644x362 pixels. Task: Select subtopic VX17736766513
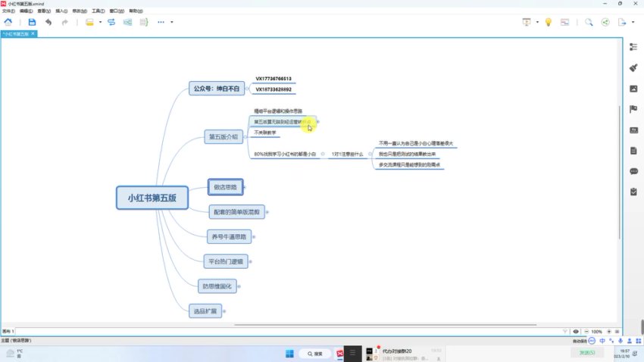coord(274,79)
